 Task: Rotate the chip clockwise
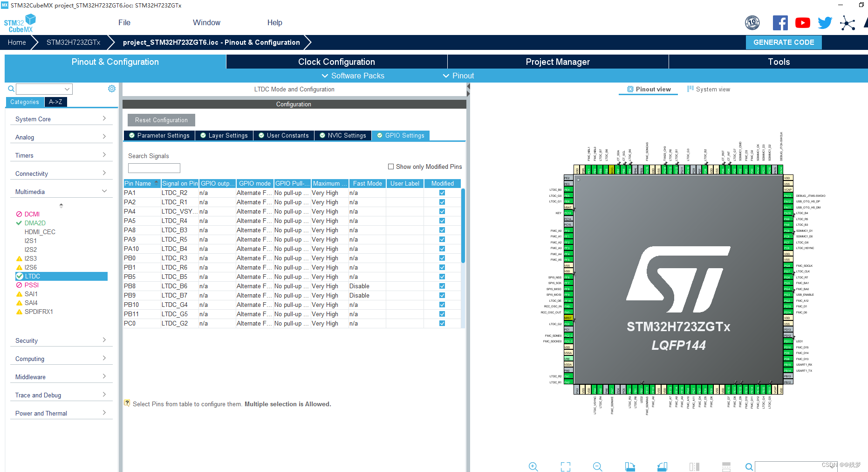[x=630, y=466]
